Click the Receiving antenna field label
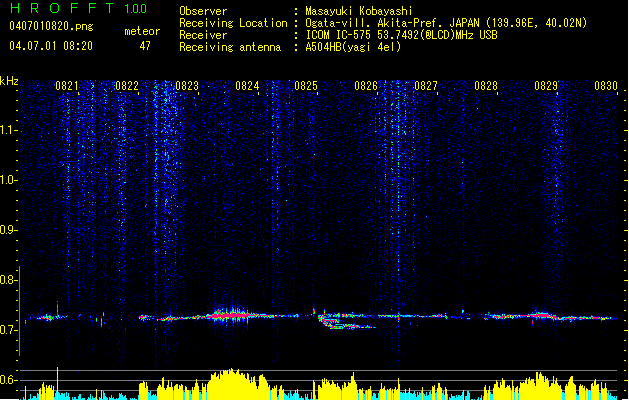629x400 pixels. pos(230,47)
